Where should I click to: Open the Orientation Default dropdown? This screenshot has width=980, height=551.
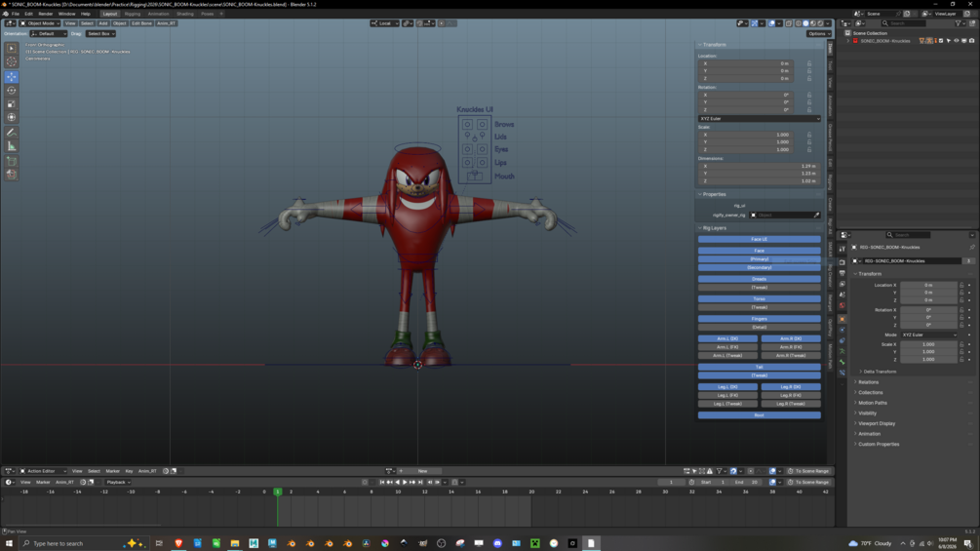(x=48, y=34)
